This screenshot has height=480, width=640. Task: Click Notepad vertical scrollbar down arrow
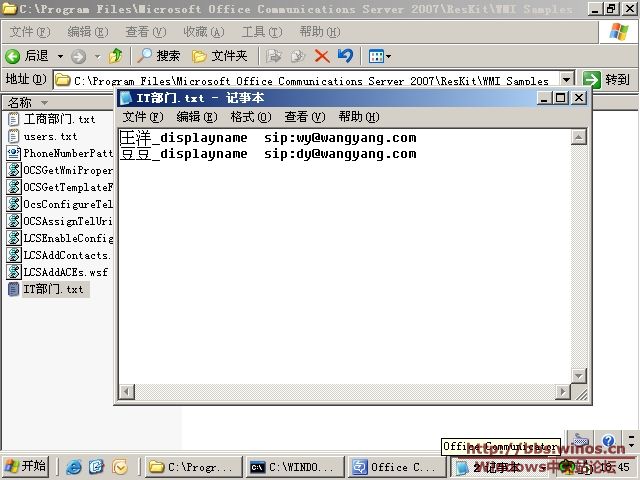(x=578, y=376)
